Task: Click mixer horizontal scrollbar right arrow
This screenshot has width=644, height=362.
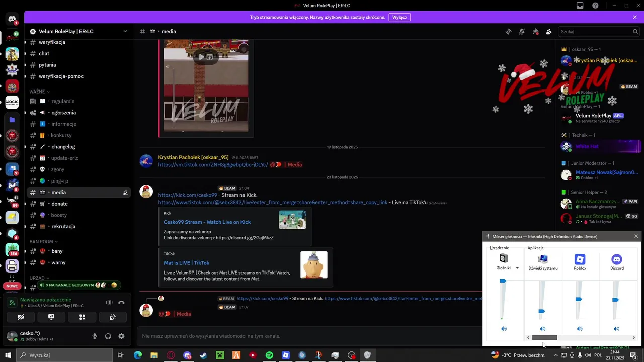Action: point(633,338)
